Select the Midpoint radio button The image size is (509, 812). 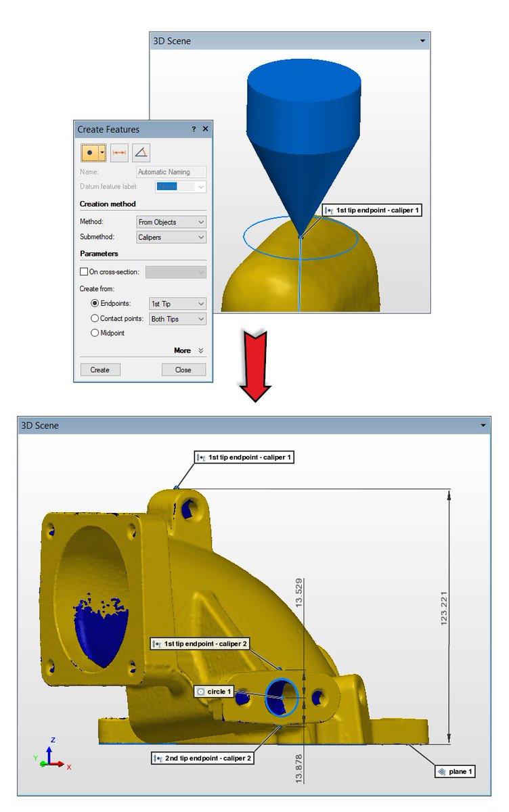tap(95, 333)
